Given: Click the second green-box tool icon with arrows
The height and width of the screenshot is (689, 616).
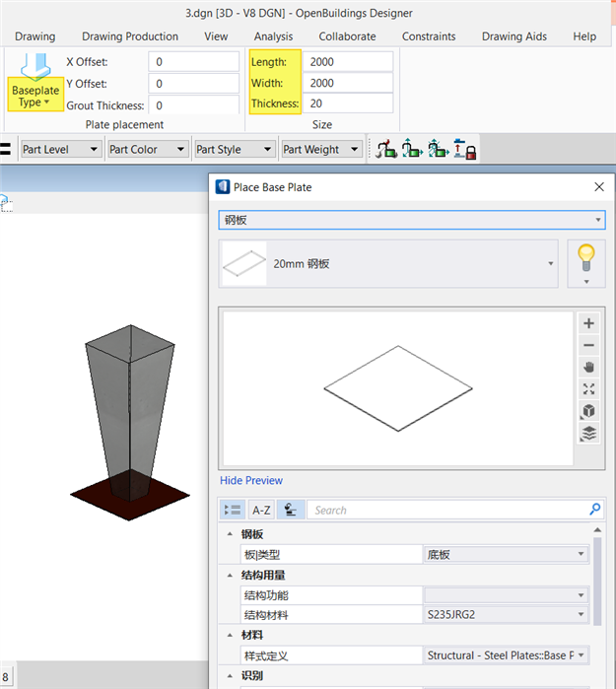Looking at the screenshot, I should [412, 149].
